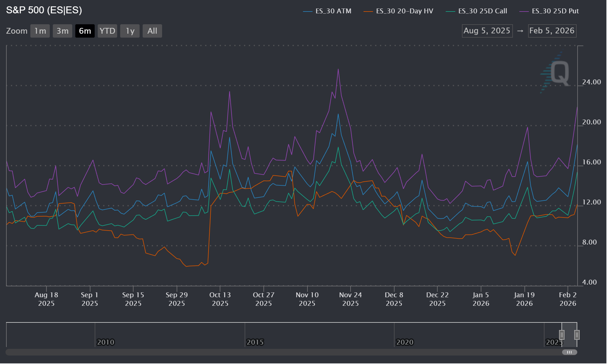Hide the ES_30 20-Day HV series
Image resolution: width=607 pixels, height=364 pixels.
click(404, 11)
